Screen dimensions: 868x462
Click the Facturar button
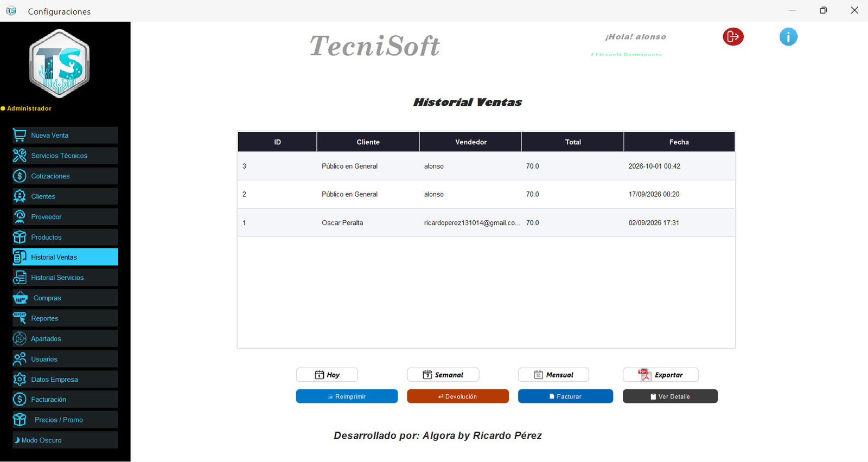[x=565, y=396]
